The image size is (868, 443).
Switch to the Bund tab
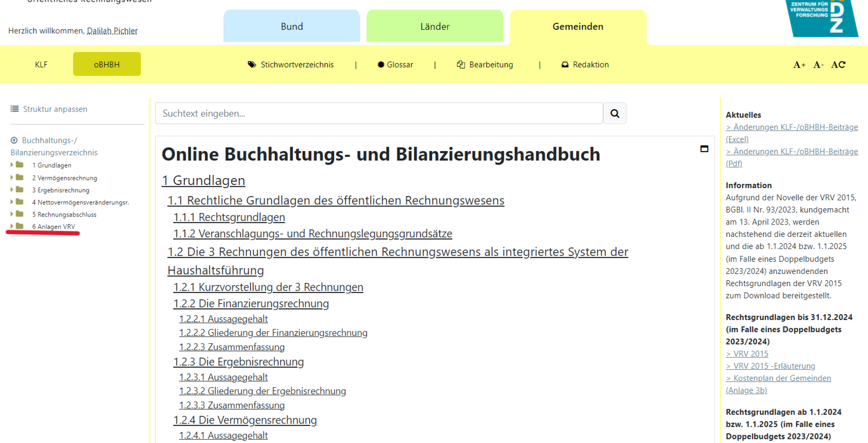coord(292,27)
